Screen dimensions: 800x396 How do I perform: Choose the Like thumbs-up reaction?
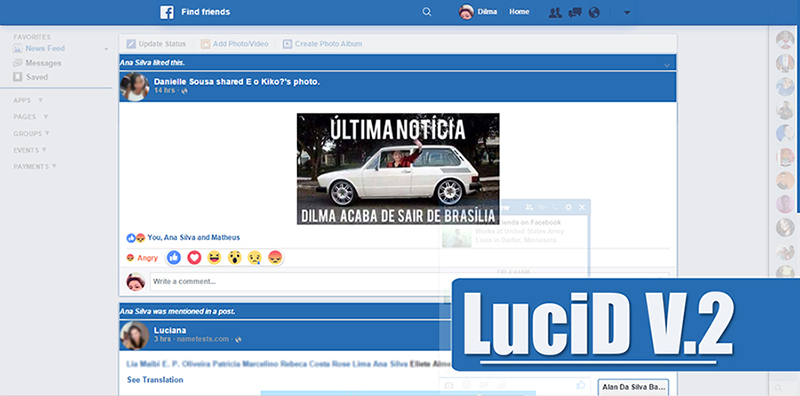[x=174, y=258]
